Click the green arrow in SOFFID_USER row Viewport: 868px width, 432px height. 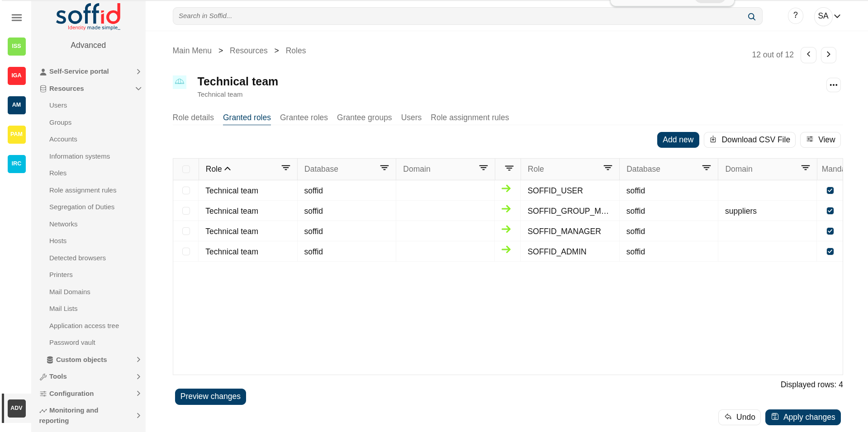click(x=506, y=188)
